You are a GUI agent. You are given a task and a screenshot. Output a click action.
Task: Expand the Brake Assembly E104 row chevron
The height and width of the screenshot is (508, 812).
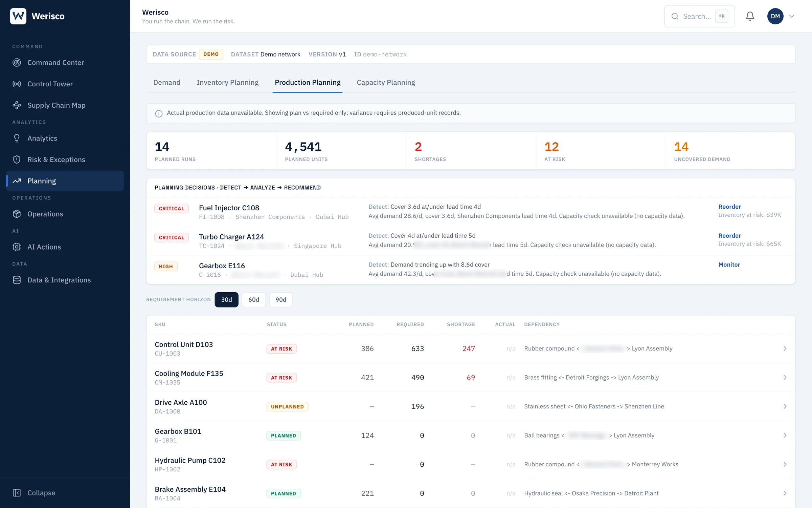[785, 493]
